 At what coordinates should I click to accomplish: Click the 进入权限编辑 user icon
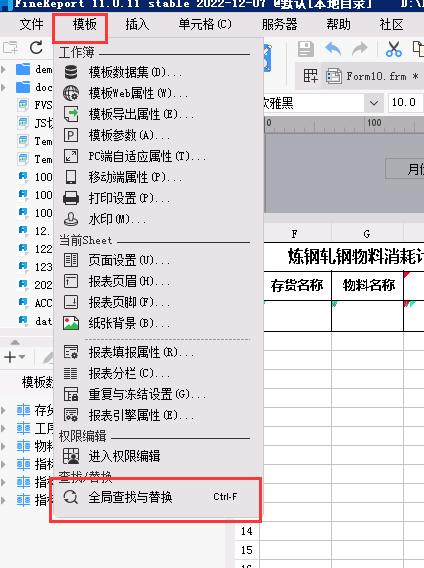[x=71, y=456]
